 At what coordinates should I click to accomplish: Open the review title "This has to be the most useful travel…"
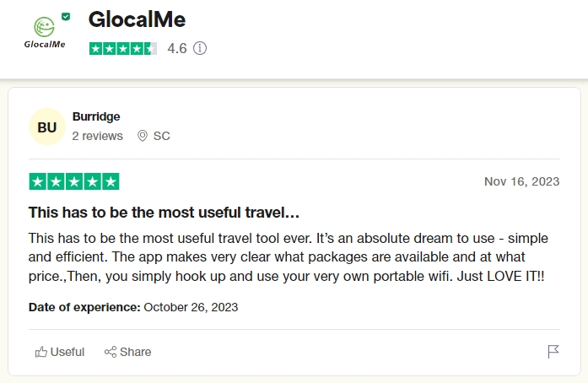(165, 212)
